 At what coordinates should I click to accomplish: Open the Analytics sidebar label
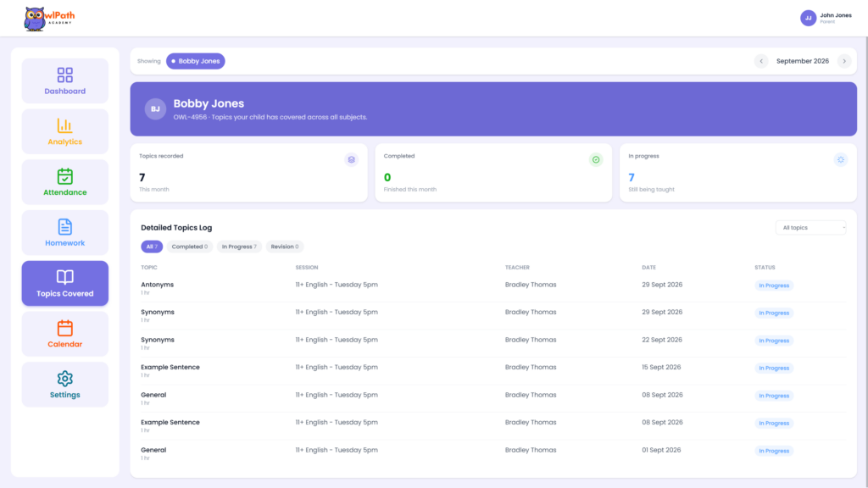pos(64,141)
